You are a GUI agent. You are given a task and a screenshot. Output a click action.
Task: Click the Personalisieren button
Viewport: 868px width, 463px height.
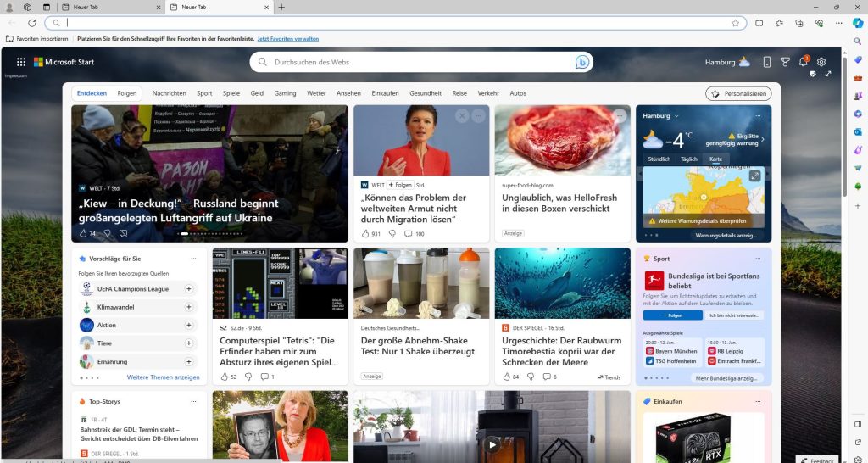737,93
